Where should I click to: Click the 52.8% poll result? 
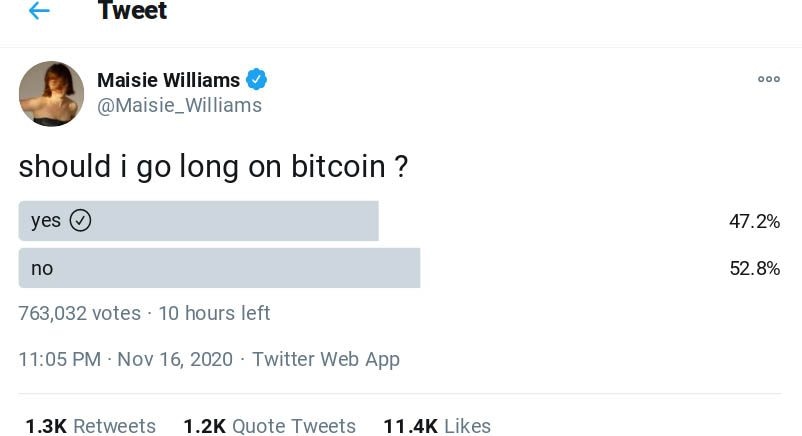click(x=754, y=268)
